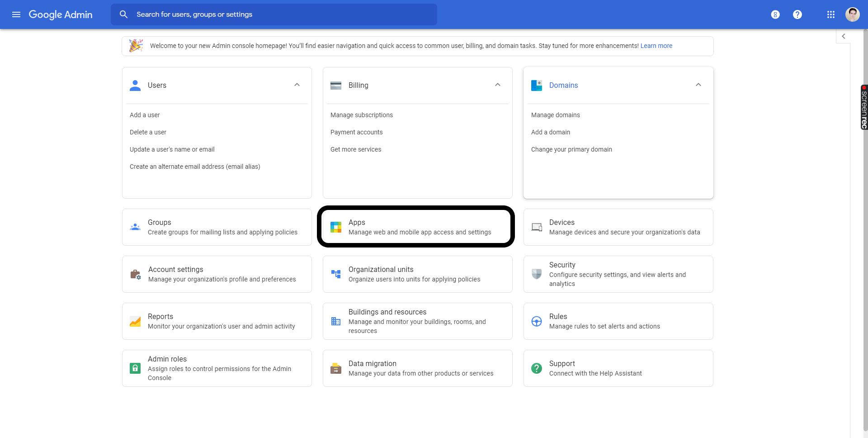Viewport: 868px width, 438px height.
Task: Open the Account settings title
Action: pyautogui.click(x=175, y=269)
